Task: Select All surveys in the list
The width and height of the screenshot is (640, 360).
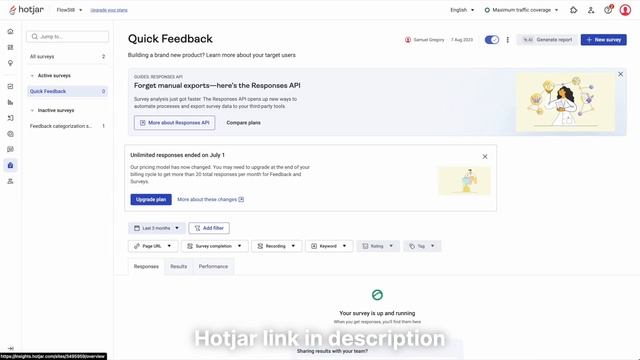Action: (x=68, y=57)
